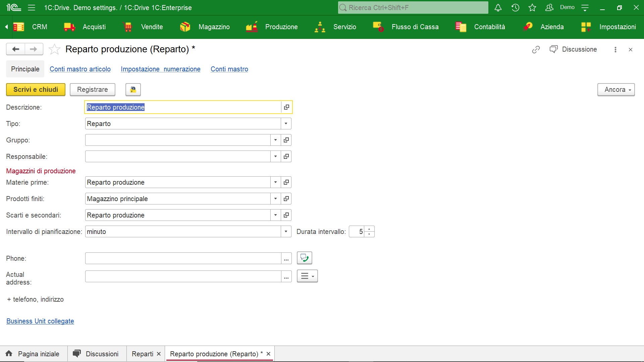Click into Actual address field
644x362 pixels.
point(183,277)
